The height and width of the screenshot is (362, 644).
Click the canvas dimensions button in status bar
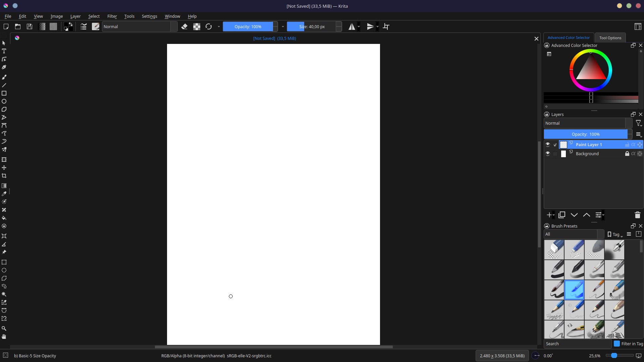(x=502, y=356)
